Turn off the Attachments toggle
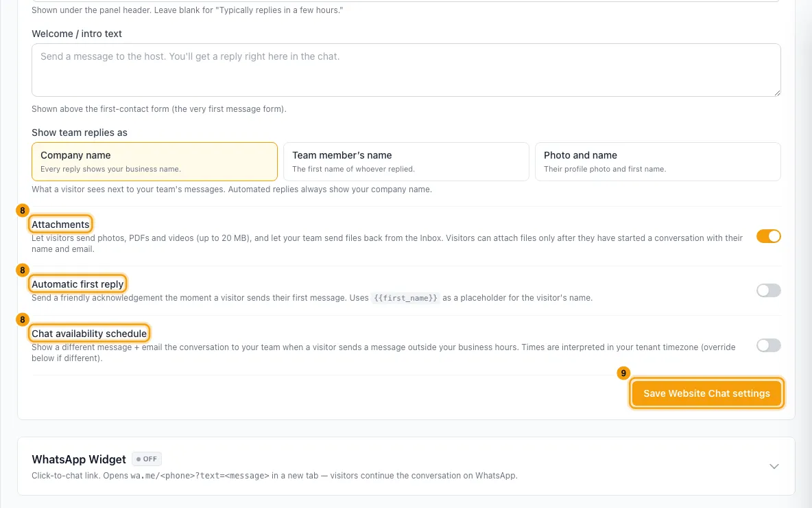This screenshot has width=812, height=508. point(769,236)
